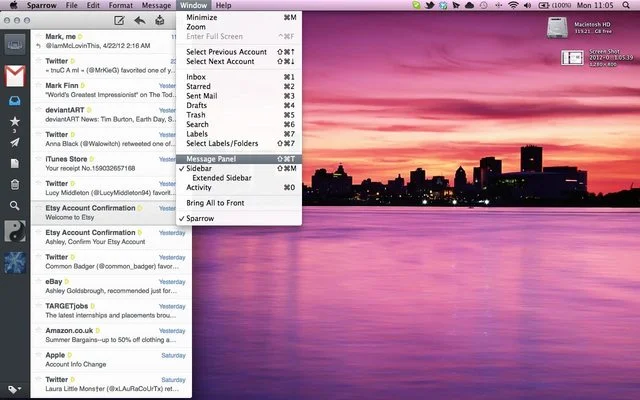Star the eBay message
This screenshot has width=640, height=400.
(x=38, y=281)
